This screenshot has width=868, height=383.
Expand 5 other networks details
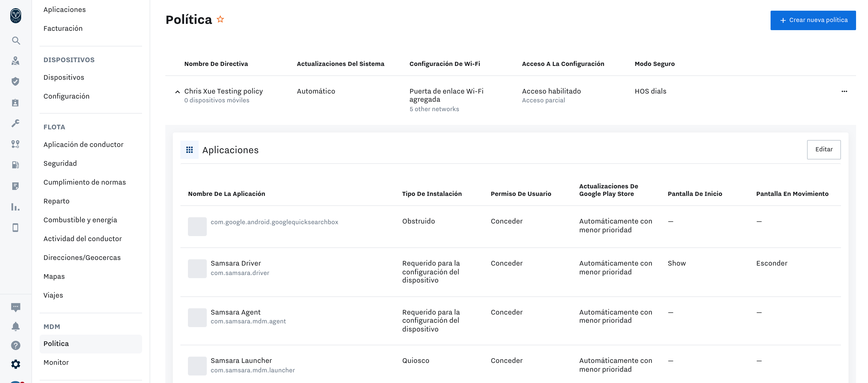coord(434,109)
